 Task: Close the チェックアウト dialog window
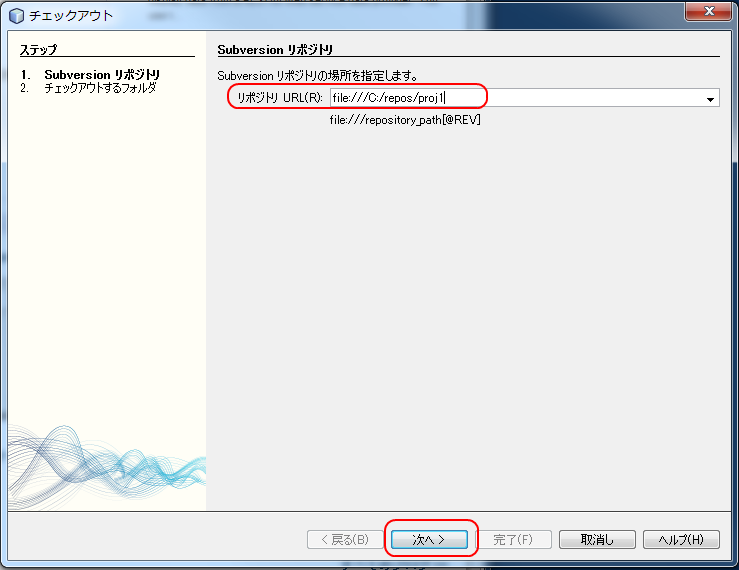tap(708, 11)
